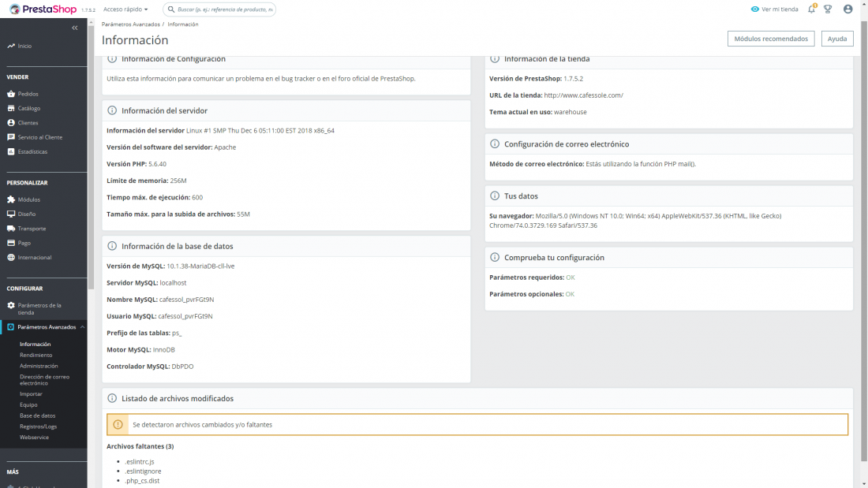Image resolution: width=868 pixels, height=488 pixels.
Task: Click the PrestaShop logo
Action: coord(43,9)
